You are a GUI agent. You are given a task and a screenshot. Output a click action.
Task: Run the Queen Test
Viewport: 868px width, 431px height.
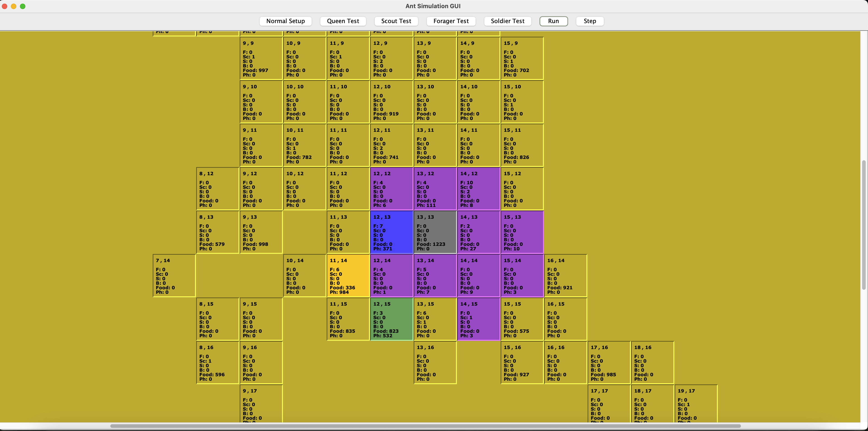(343, 21)
